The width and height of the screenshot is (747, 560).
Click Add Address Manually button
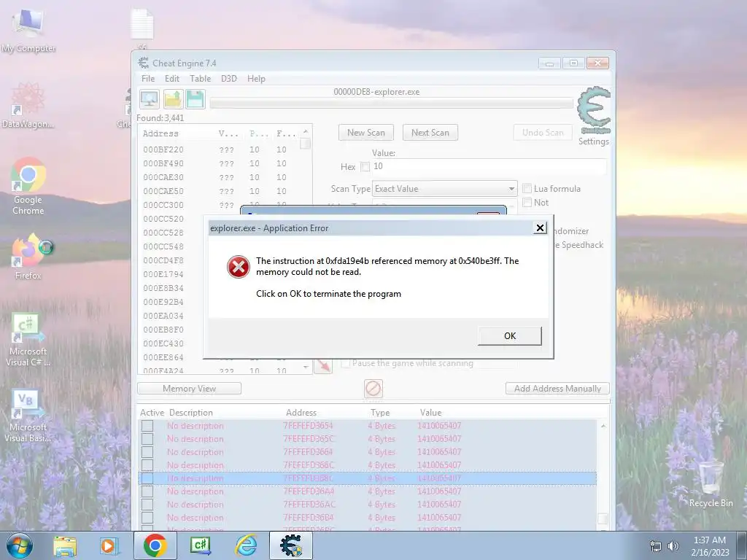557,389
